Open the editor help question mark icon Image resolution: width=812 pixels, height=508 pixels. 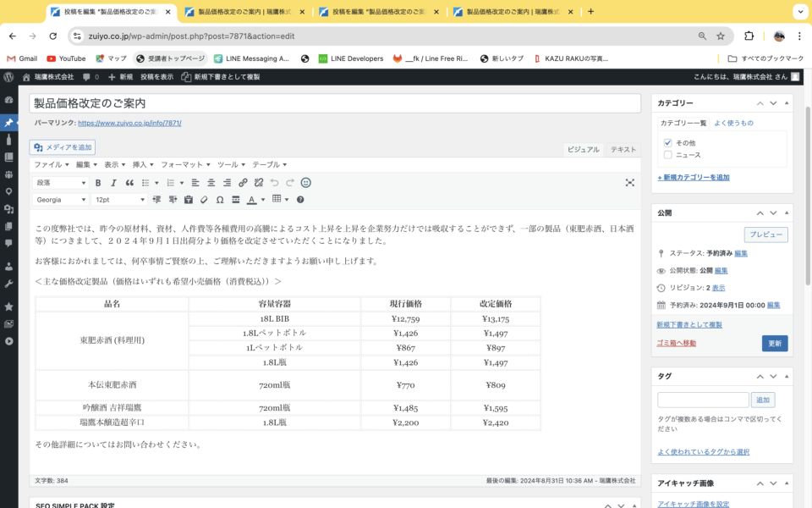click(300, 200)
